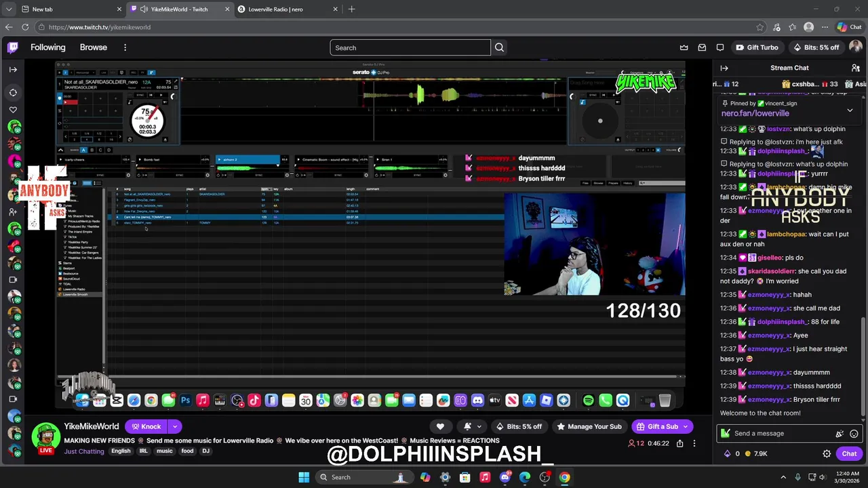Click the Browse nav tab
Image resolution: width=868 pixels, height=488 pixels.
pos(94,47)
